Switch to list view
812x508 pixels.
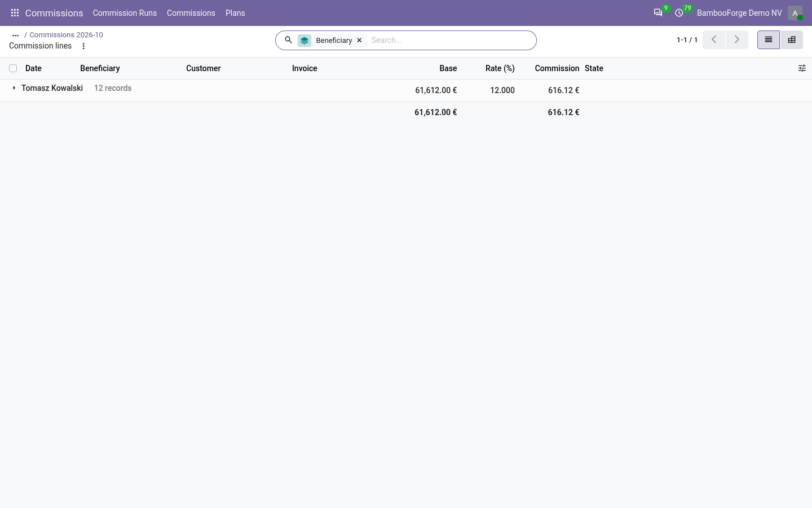click(x=769, y=40)
